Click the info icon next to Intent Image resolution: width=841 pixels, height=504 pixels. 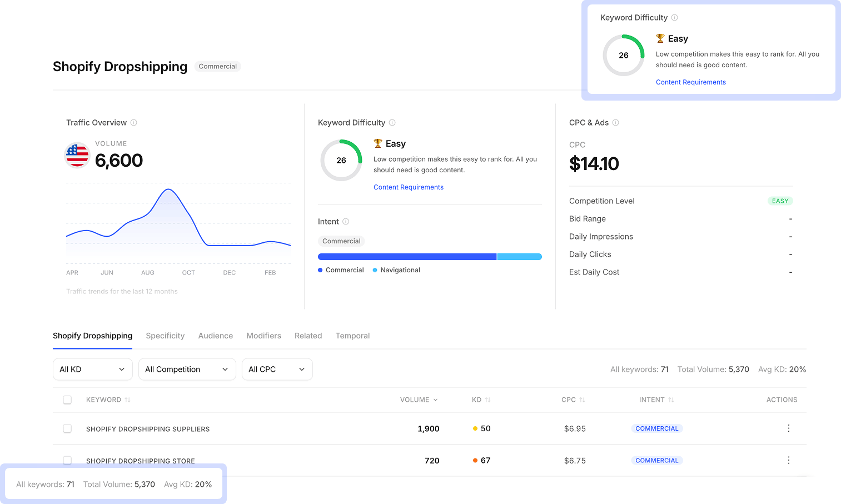[x=346, y=222]
